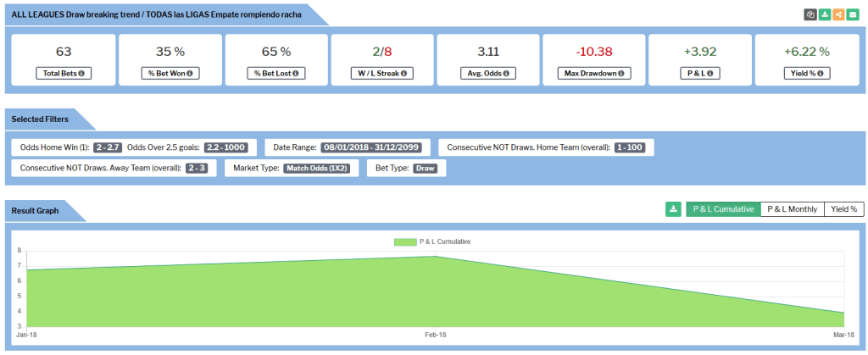The image size is (868, 355).
Task: Toggle the P & L Cumulative legend swatch
Action: [x=405, y=241]
